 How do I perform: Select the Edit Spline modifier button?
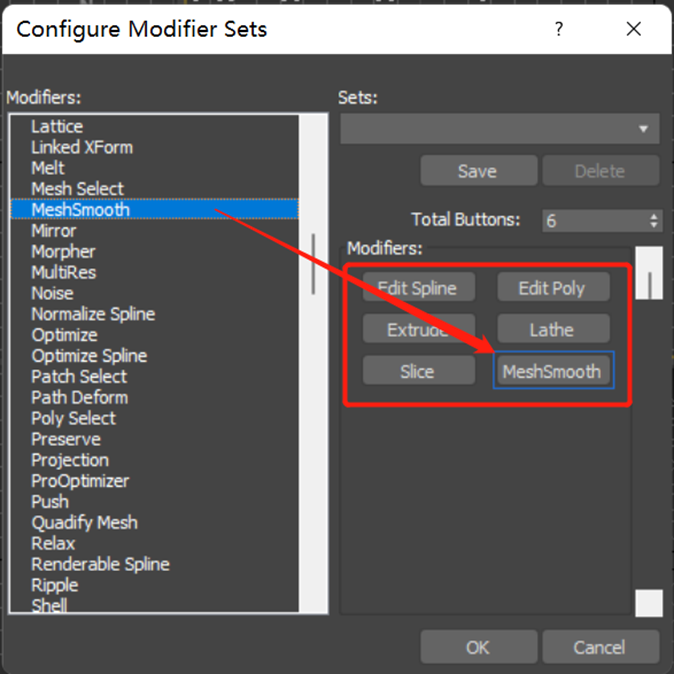point(417,288)
